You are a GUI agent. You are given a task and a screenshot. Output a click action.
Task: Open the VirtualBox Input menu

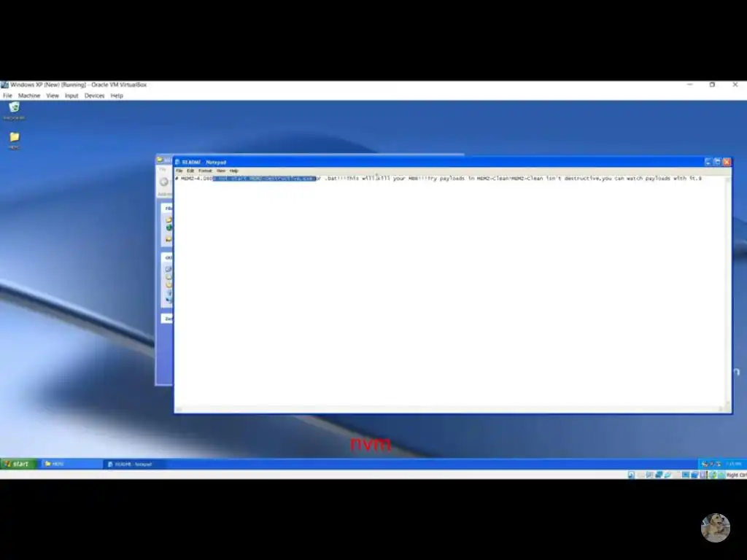coord(71,96)
